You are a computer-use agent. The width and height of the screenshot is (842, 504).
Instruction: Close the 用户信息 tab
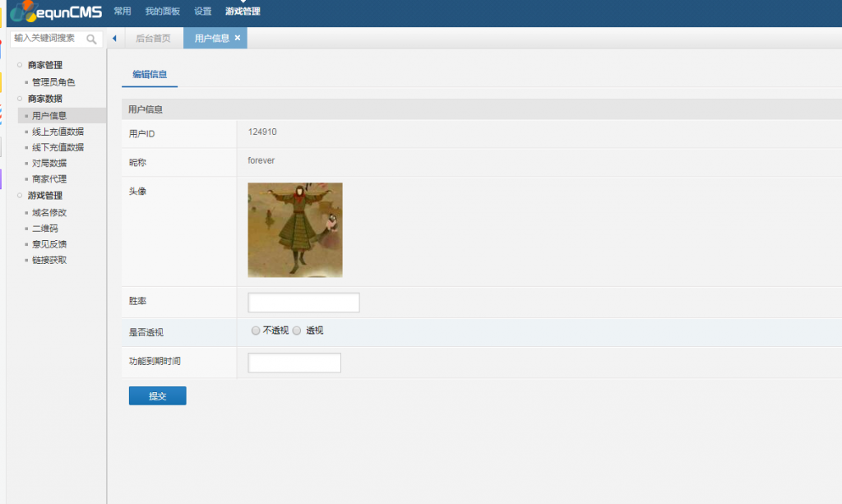pyautogui.click(x=238, y=38)
